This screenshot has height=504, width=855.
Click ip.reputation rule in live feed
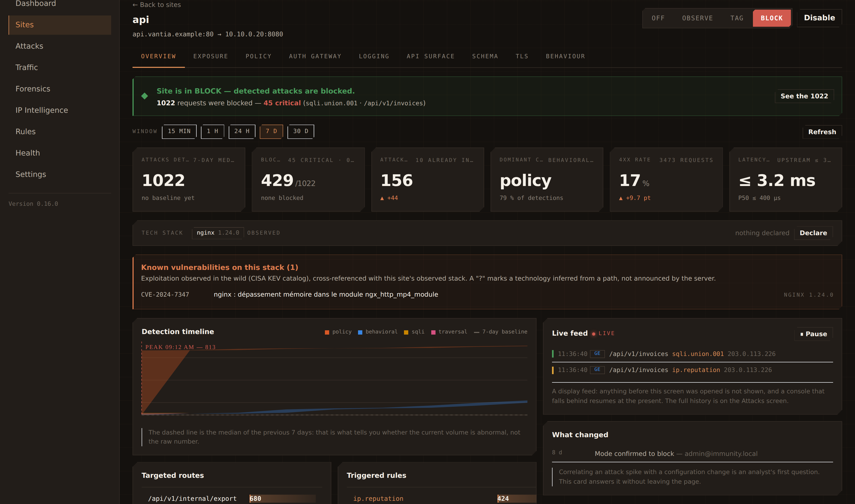point(696,370)
